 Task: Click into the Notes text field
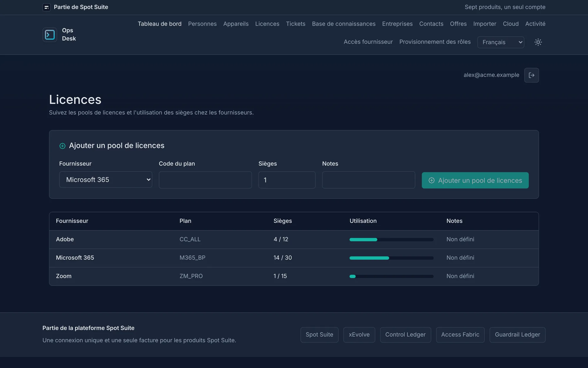pyautogui.click(x=369, y=180)
